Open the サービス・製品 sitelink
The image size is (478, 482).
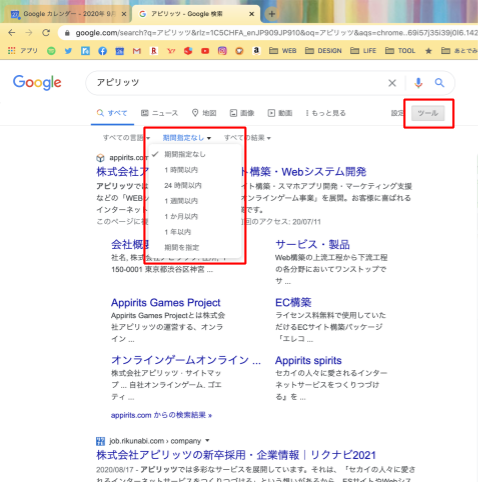click(312, 244)
